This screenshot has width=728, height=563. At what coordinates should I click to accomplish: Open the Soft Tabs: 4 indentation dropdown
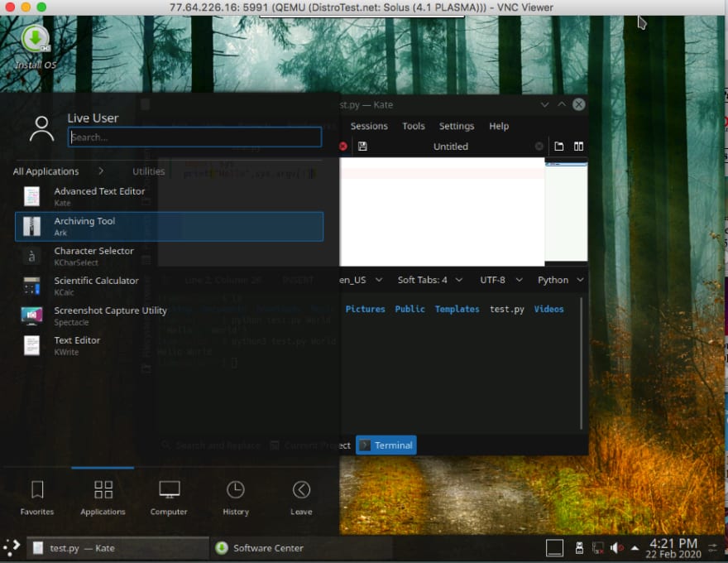430,280
